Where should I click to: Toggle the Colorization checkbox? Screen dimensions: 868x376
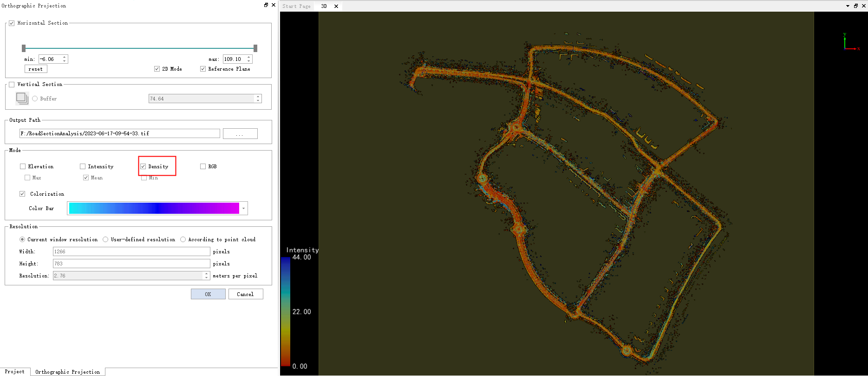click(22, 194)
